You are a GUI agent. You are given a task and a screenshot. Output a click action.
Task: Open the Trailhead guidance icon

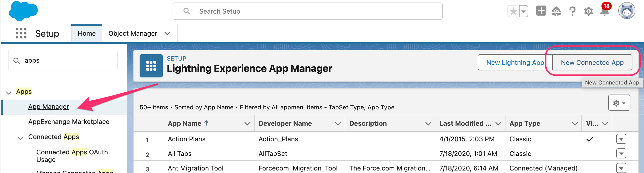point(556,11)
